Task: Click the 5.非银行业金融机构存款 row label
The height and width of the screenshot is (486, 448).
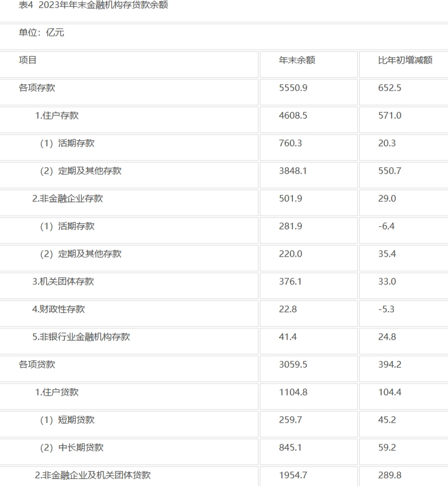Action: pos(81,337)
